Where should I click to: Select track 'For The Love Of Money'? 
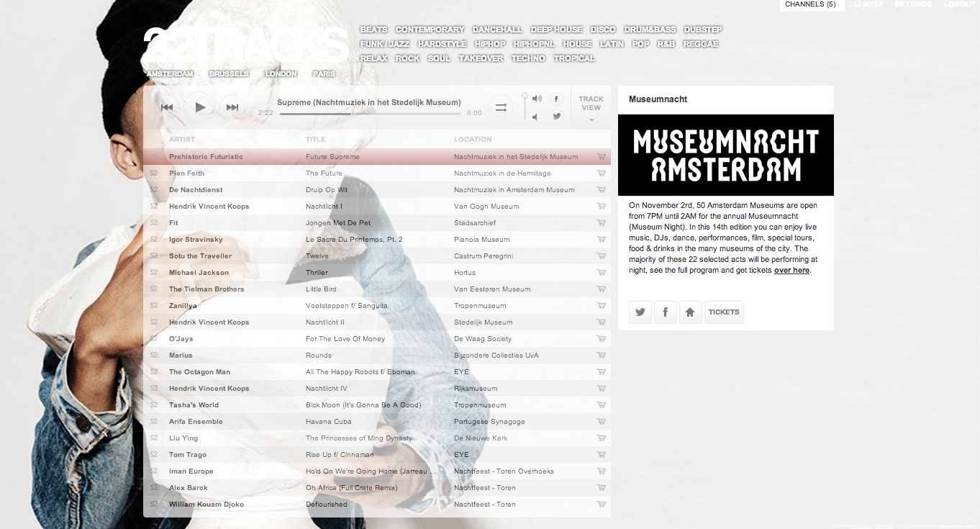point(345,338)
